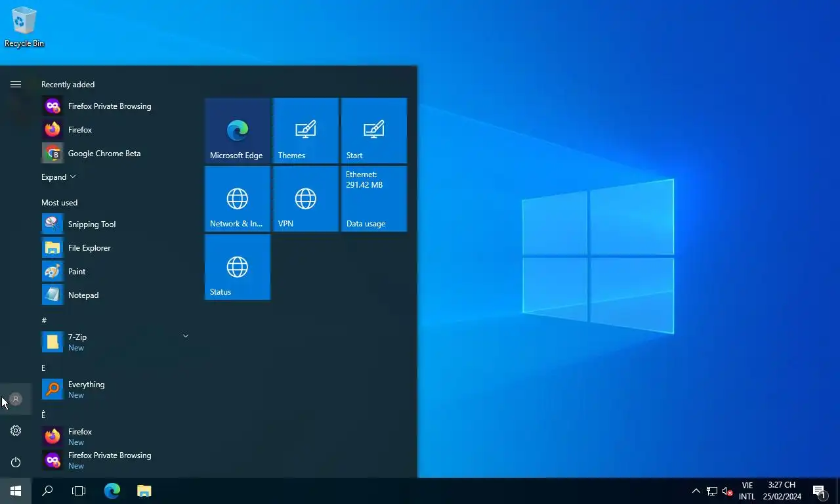Open the clock showing 3:27 CH
This screenshot has height=504, width=840.
(782, 491)
